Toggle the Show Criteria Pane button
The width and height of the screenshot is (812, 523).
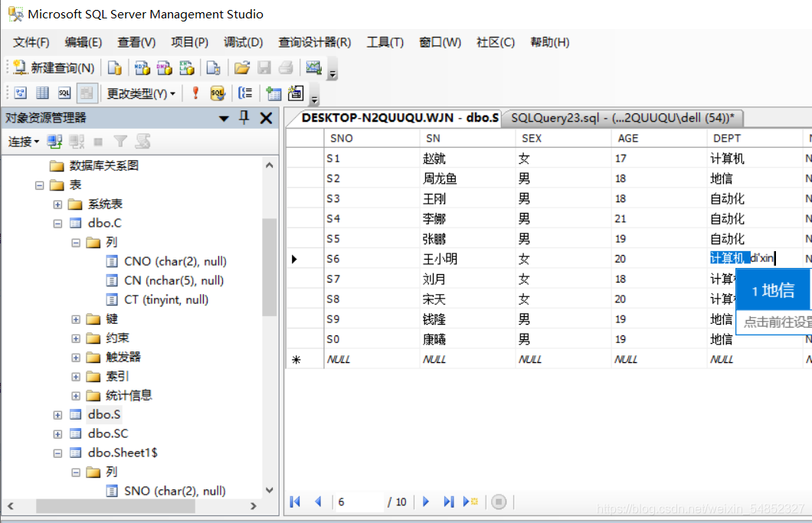coord(42,93)
